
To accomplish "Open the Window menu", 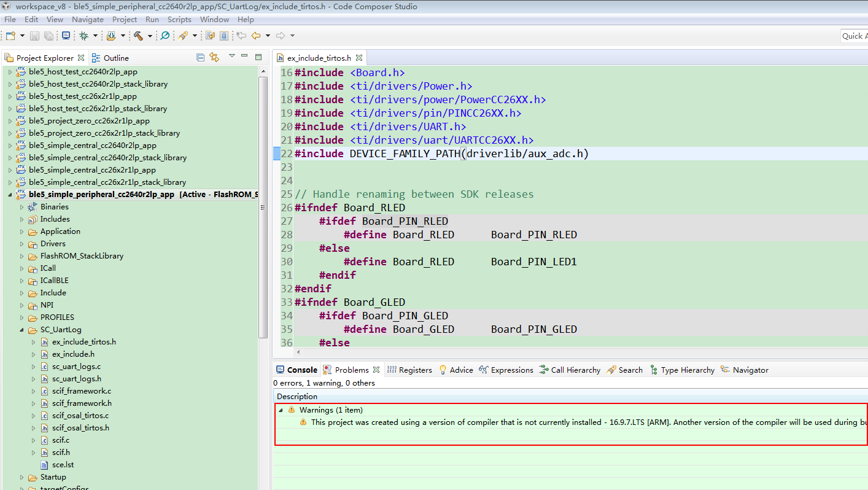I will coord(214,20).
